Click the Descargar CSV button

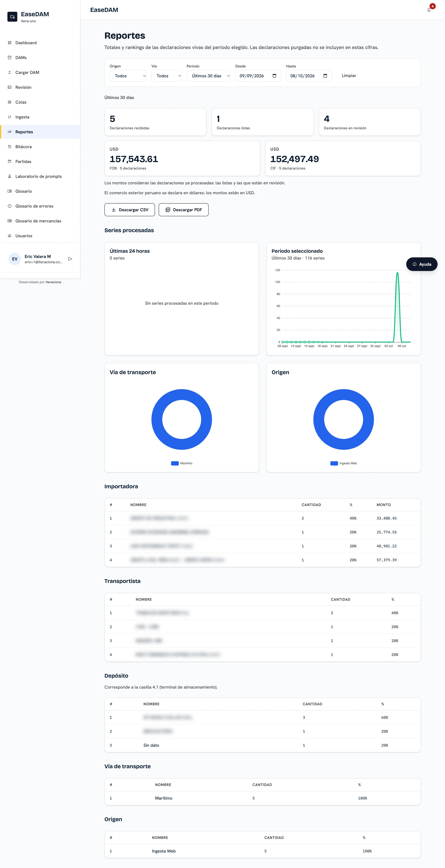[x=130, y=210]
